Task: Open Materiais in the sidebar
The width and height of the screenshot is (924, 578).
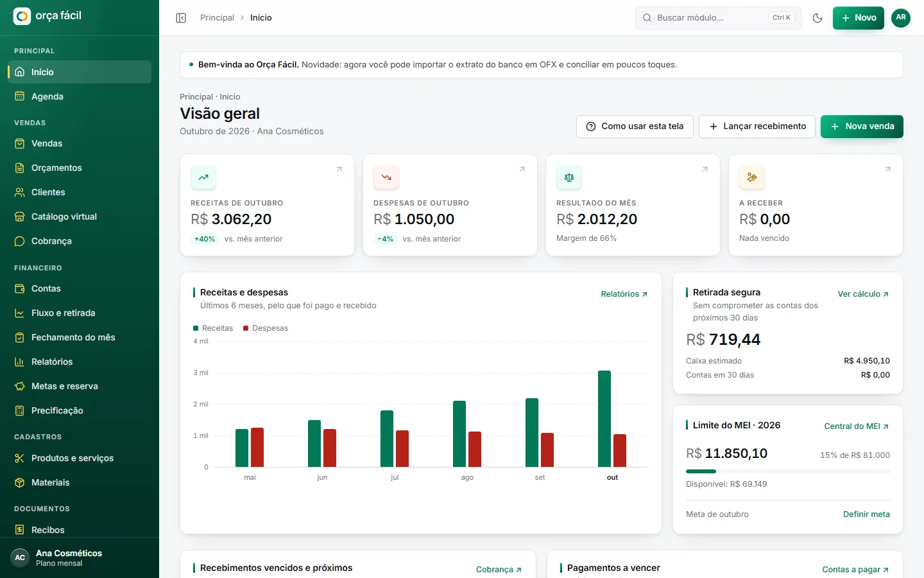Action: (80, 482)
